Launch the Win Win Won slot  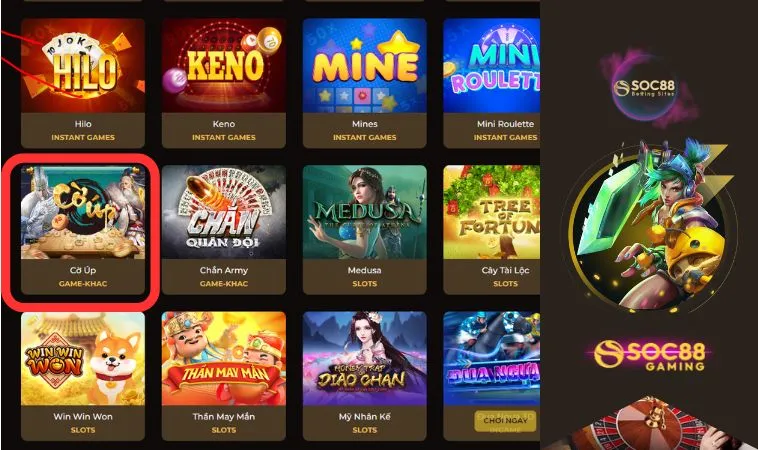coord(83,376)
